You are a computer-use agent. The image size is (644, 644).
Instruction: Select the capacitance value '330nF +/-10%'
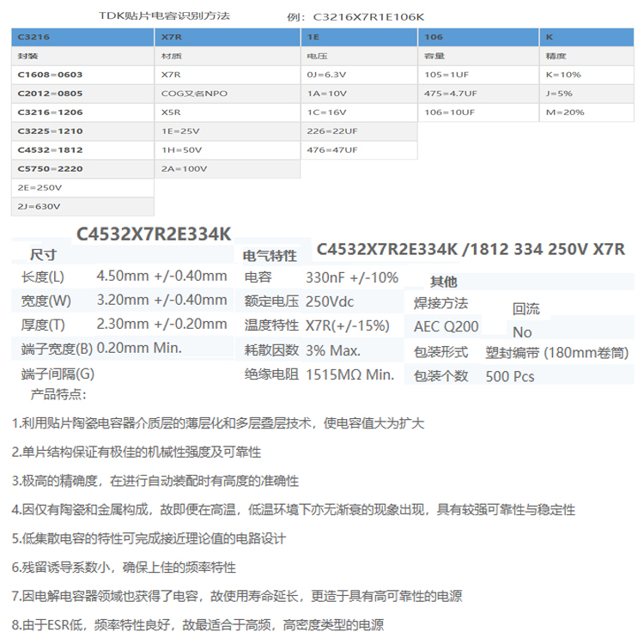click(x=352, y=278)
